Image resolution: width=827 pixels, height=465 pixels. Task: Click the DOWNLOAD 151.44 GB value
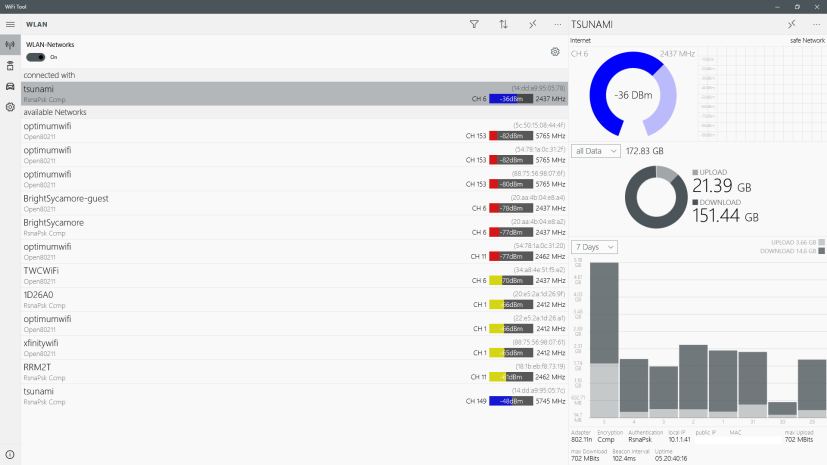[725, 216]
